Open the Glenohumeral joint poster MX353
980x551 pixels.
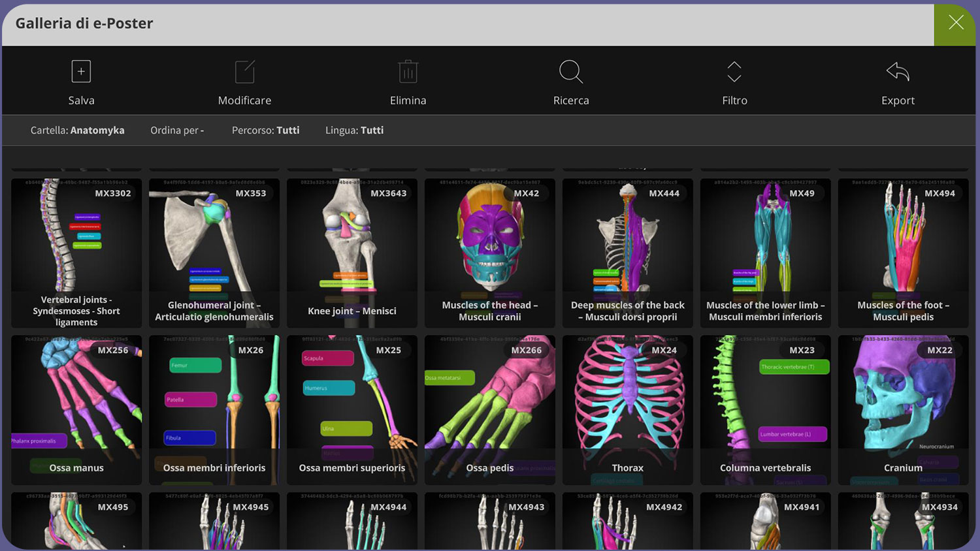pos(214,253)
